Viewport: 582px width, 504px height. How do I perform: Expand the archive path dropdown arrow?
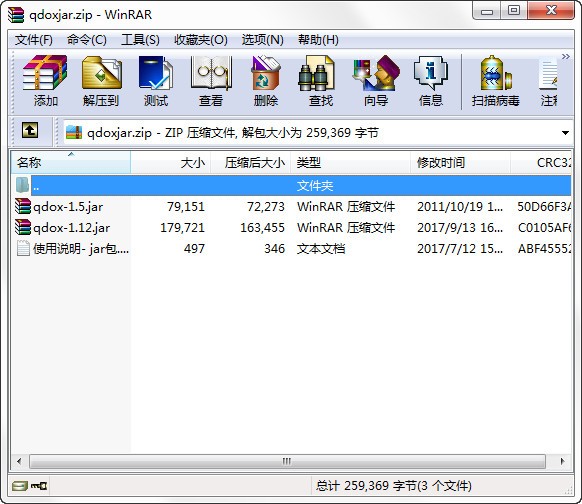pyautogui.click(x=565, y=132)
